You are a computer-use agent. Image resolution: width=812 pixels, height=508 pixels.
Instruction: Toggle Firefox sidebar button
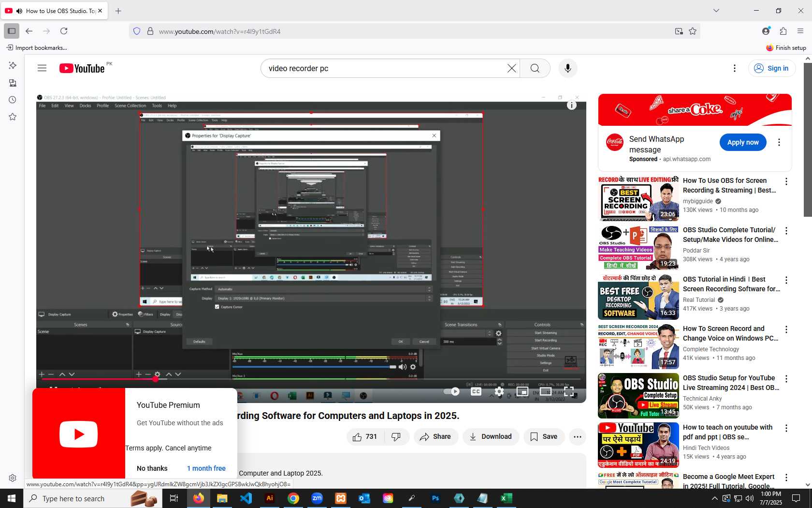pyautogui.click(x=12, y=31)
